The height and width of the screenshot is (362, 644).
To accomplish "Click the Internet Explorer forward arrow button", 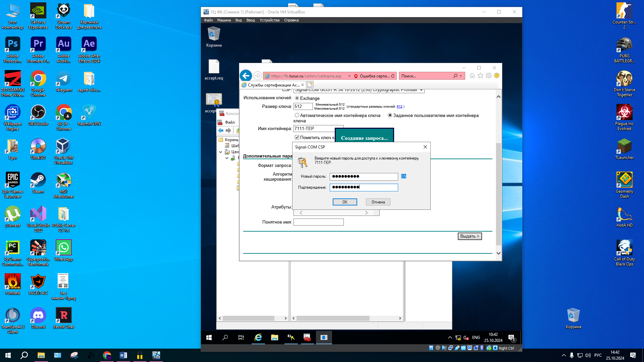I will point(257,76).
